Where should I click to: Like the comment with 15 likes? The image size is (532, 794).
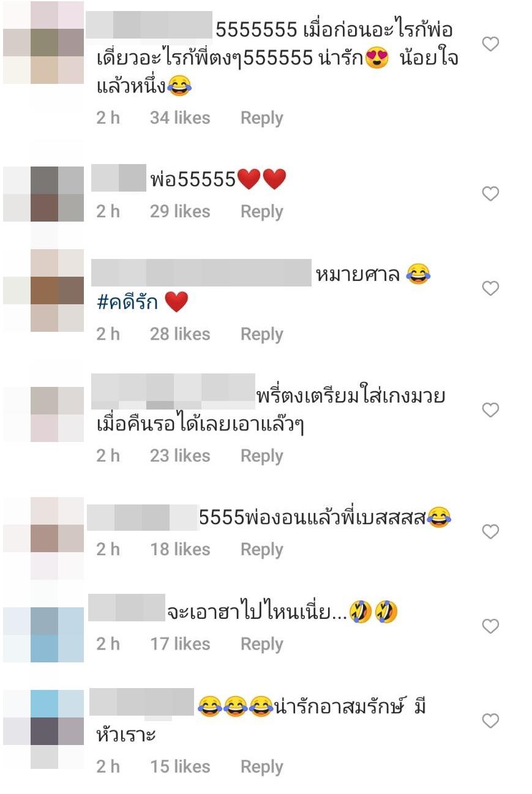tap(490, 721)
